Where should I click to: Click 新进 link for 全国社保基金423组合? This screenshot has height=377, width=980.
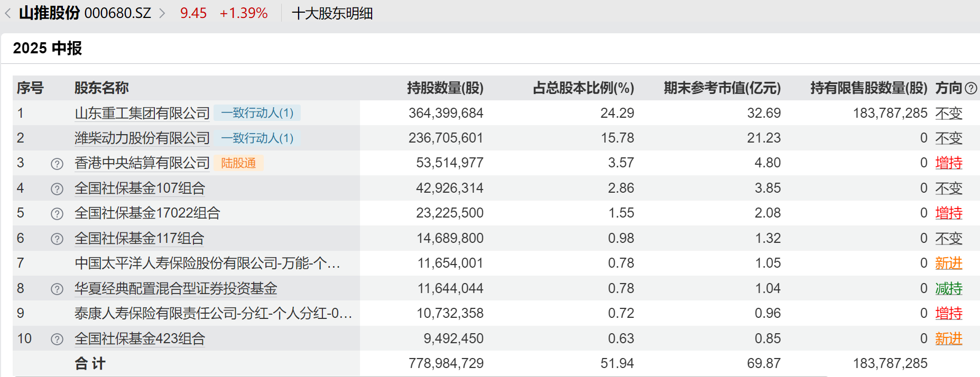[x=949, y=338]
